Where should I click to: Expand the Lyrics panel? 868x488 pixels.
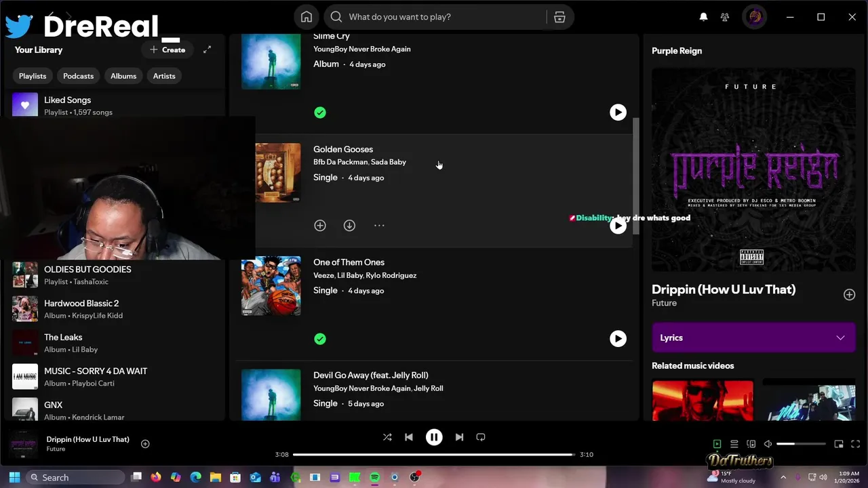[753, 338]
